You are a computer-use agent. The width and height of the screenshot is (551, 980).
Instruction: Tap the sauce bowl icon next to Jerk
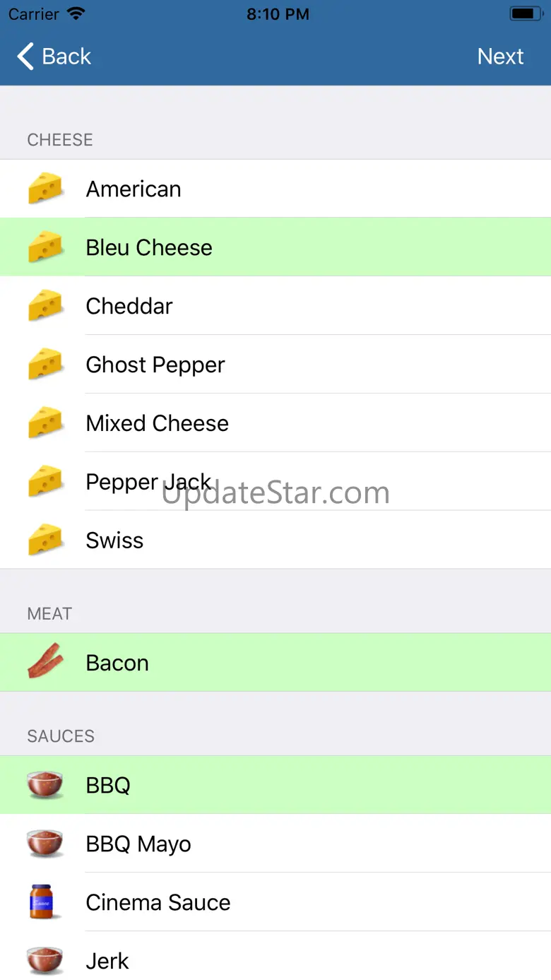[x=45, y=961]
